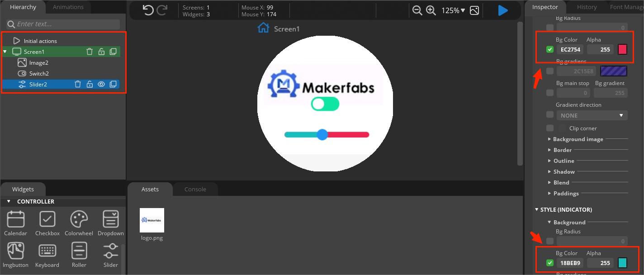The width and height of the screenshot is (644, 275).
Task: Toggle the lock icon on Screen1 row
Action: [101, 52]
